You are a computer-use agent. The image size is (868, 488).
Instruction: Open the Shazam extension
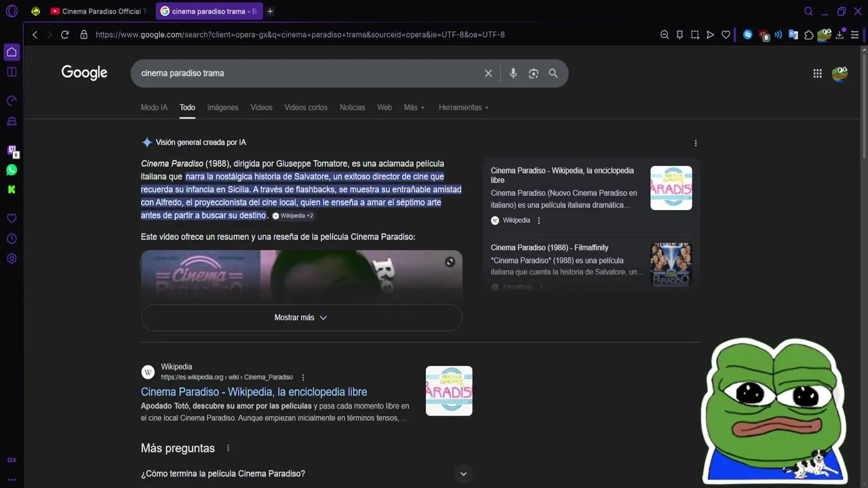747,35
